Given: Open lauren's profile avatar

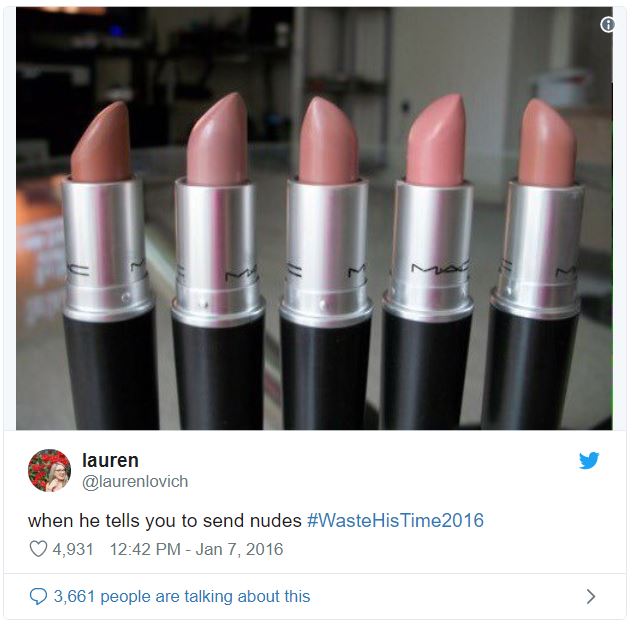Looking at the screenshot, I should click(x=49, y=470).
